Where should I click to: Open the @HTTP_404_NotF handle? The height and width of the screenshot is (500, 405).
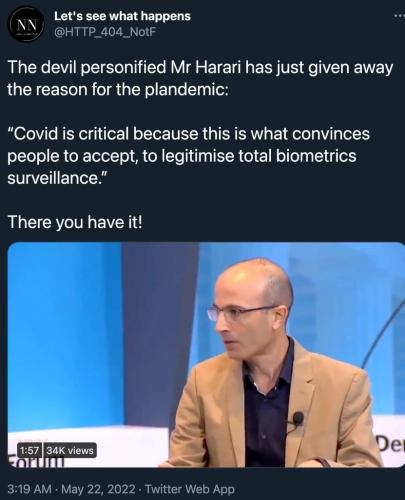tap(105, 32)
